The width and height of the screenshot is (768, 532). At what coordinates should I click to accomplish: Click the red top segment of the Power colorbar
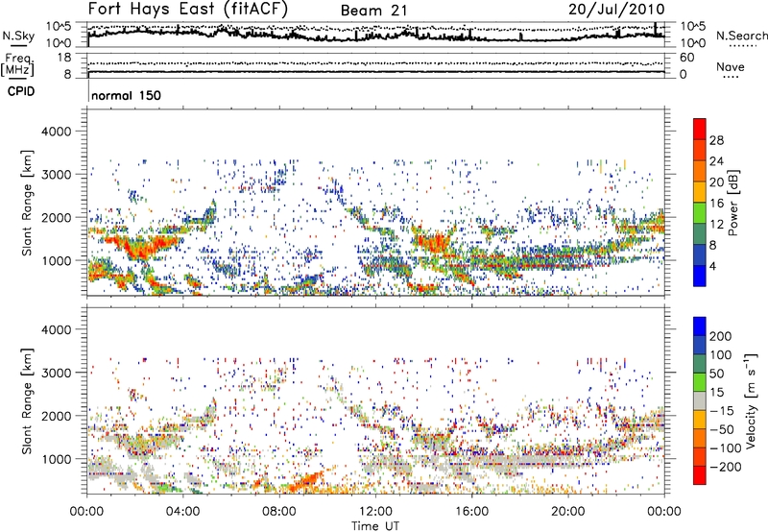(700, 129)
